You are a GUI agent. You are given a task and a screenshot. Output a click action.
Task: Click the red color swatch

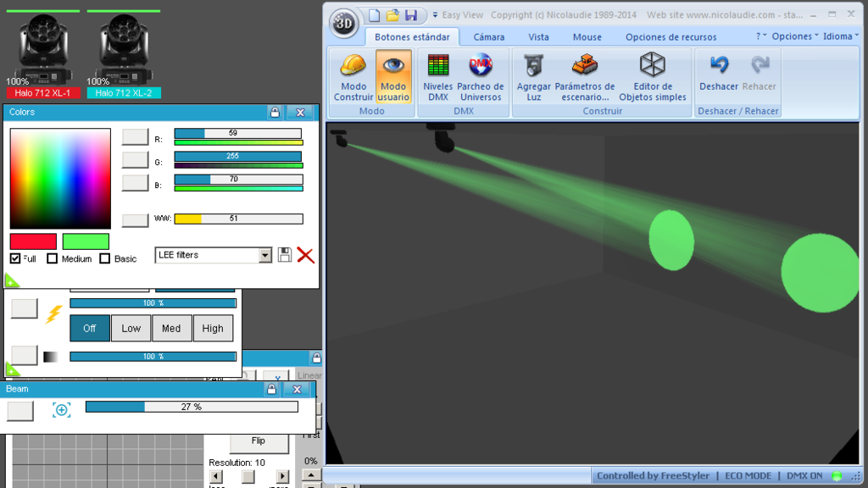pyautogui.click(x=33, y=241)
